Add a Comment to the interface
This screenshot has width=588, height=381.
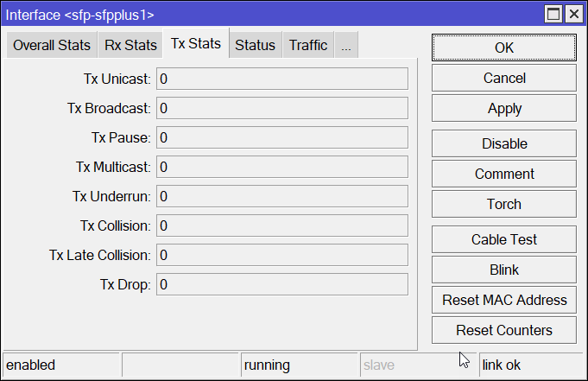click(504, 174)
